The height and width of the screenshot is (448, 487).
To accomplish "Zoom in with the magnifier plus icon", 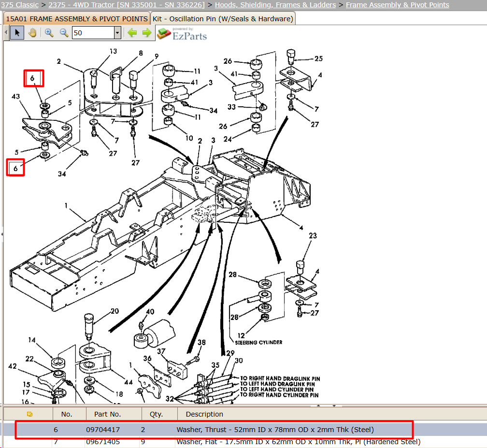I will (x=49, y=33).
